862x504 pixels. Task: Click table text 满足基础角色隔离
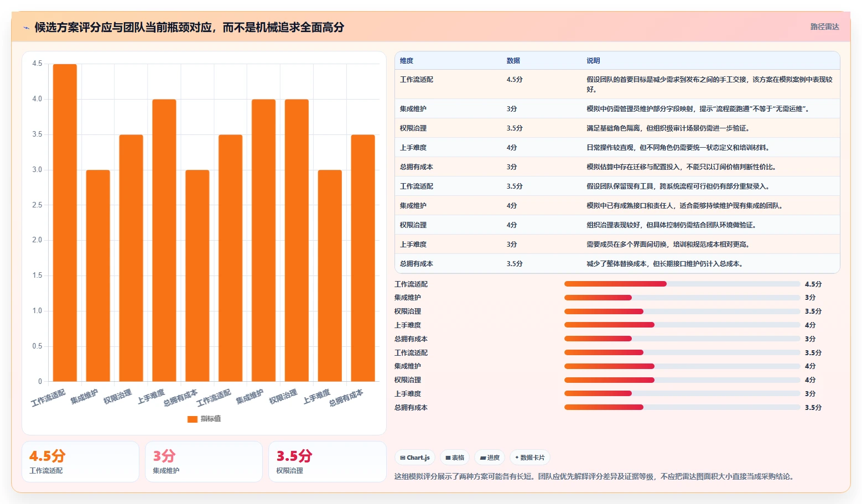point(613,128)
